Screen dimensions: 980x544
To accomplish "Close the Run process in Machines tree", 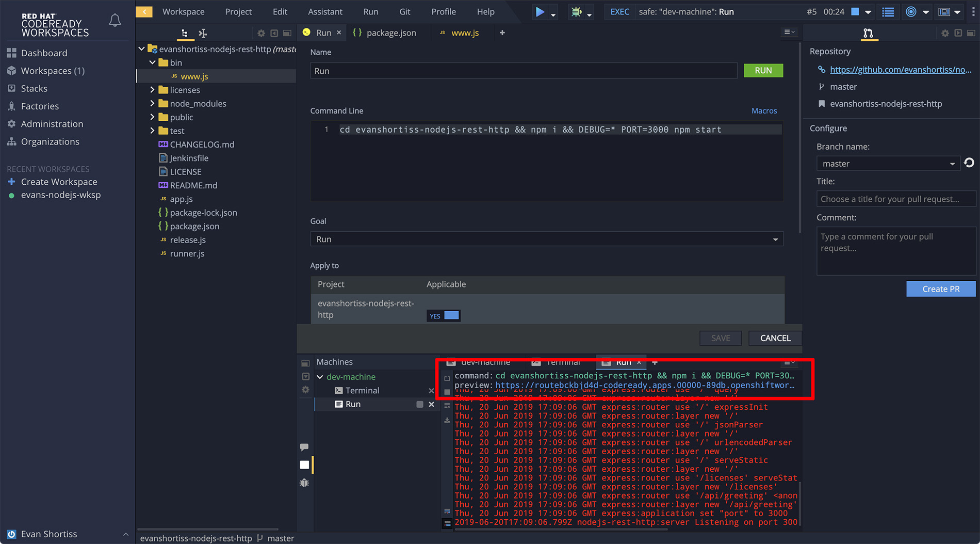I will point(431,404).
